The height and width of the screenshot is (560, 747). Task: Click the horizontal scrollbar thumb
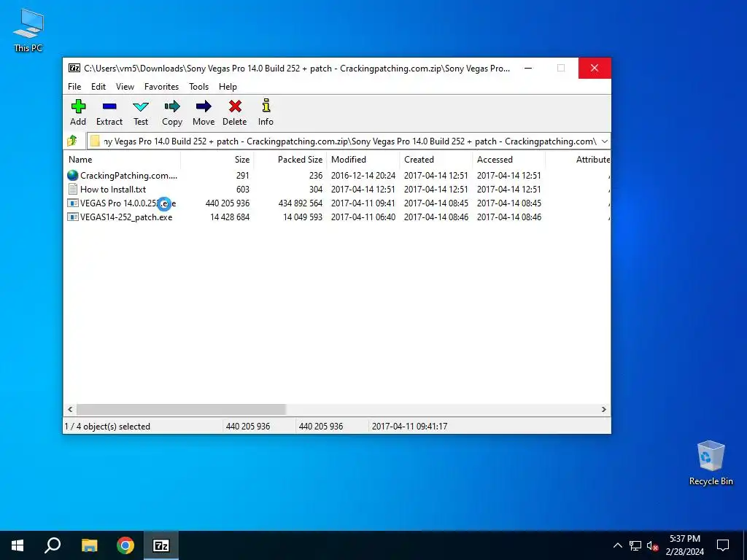(181, 410)
